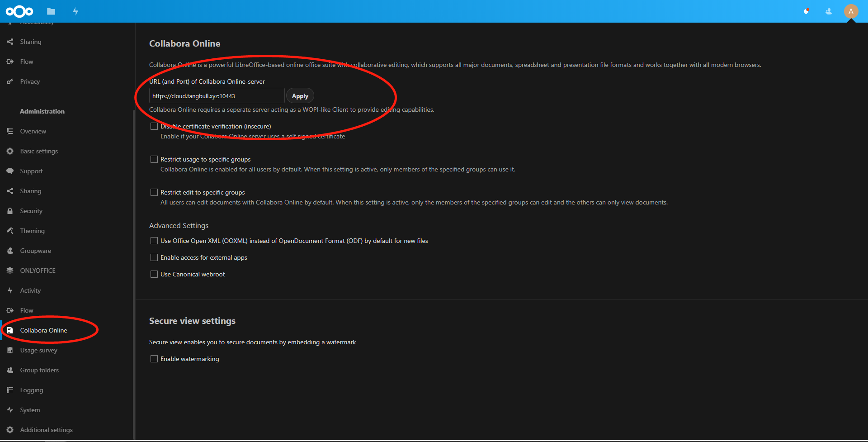Click the Administration Sharing icon
The width and height of the screenshot is (868, 442).
(x=10, y=191)
